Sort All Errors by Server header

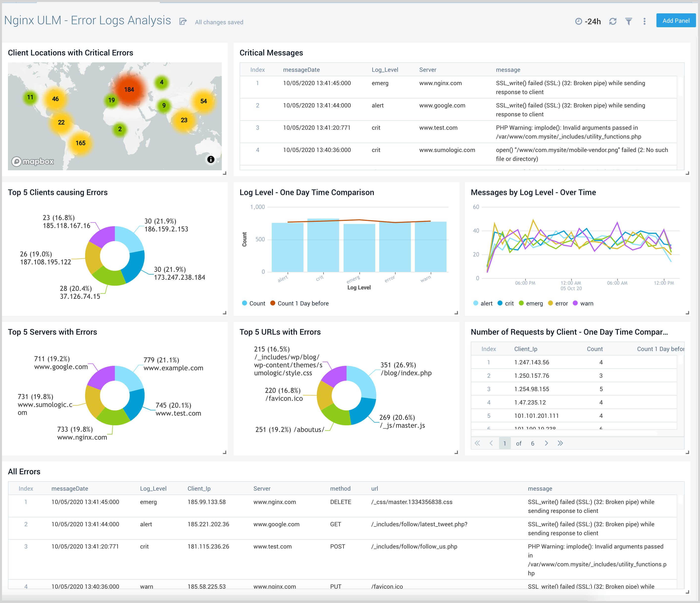pyautogui.click(x=262, y=488)
